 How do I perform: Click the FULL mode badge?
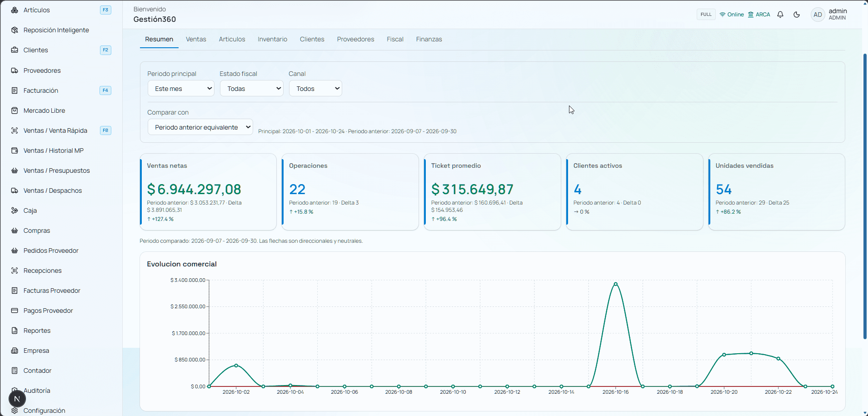point(706,15)
